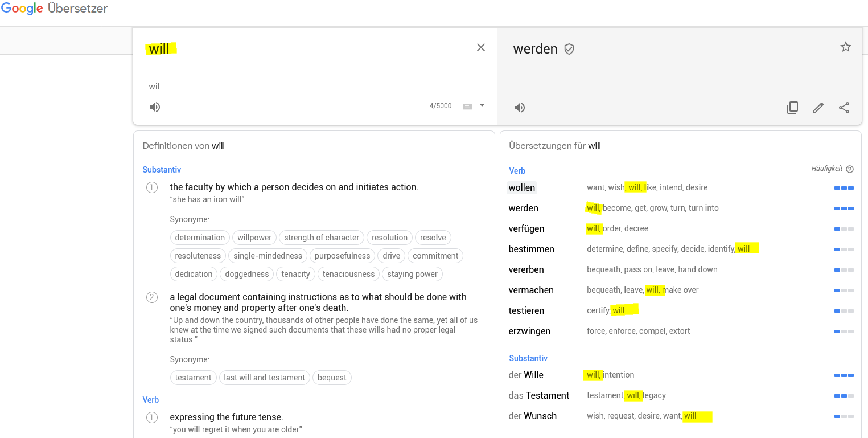Choose the "determination" synonym chip
This screenshot has width=868, height=438.
(200, 238)
